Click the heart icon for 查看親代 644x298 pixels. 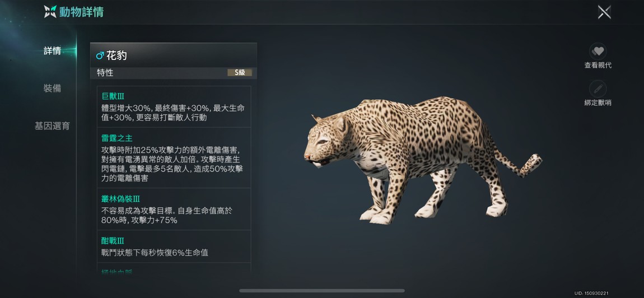598,52
